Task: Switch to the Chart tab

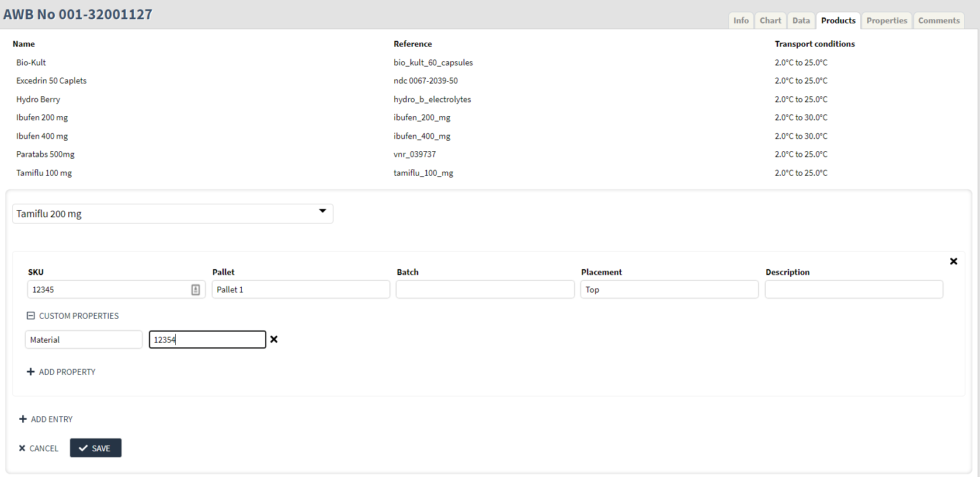Action: coord(770,20)
